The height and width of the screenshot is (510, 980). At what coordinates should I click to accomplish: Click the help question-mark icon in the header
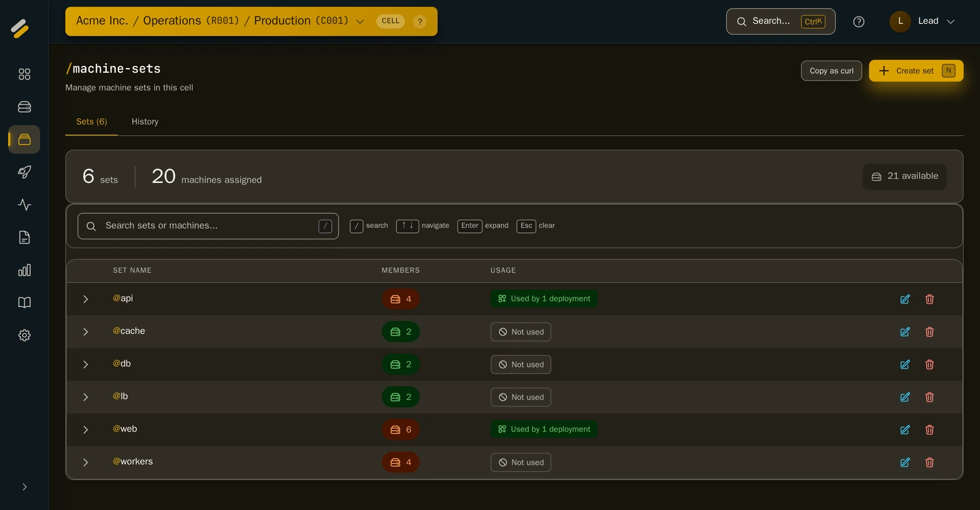(x=859, y=22)
